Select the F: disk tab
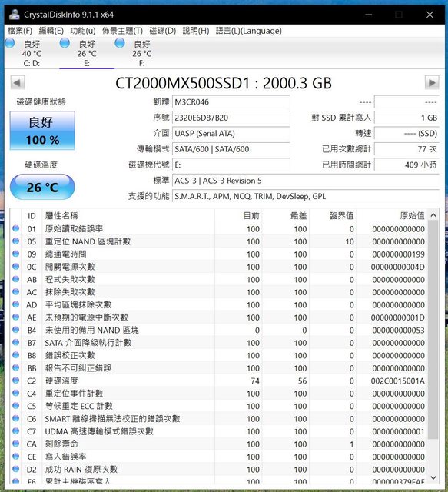 (x=142, y=53)
